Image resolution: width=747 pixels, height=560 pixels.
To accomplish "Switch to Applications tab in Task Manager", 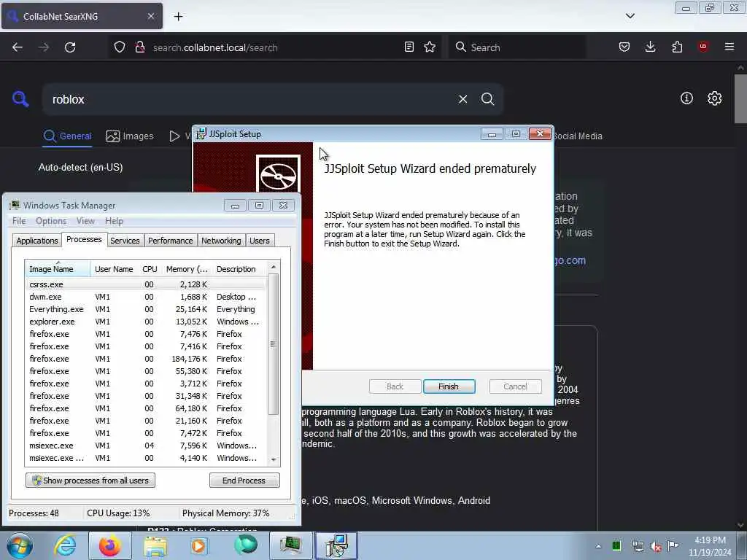I will tap(37, 241).
